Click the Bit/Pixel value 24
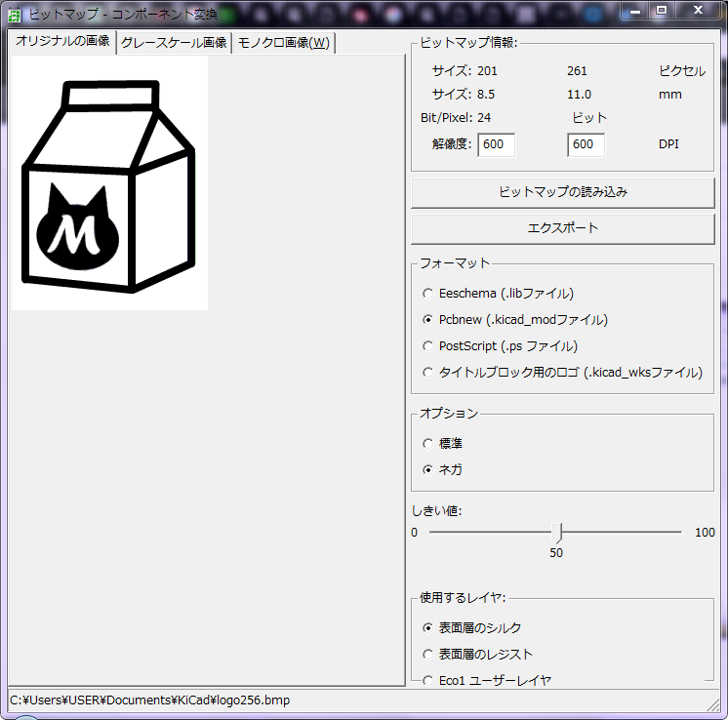Image resolution: width=728 pixels, height=720 pixels. pos(484,118)
